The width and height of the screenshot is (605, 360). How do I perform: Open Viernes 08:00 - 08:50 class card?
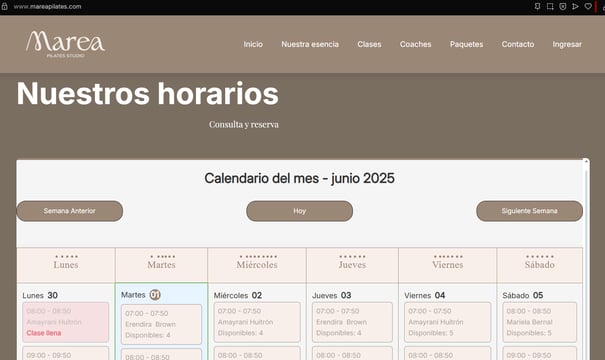448,353
